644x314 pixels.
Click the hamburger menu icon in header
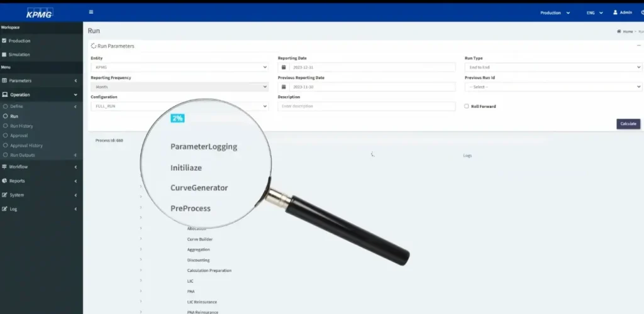91,12
